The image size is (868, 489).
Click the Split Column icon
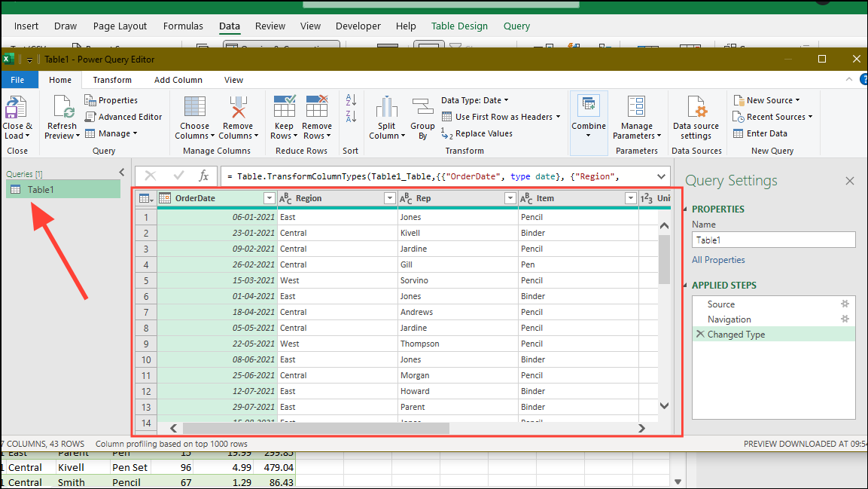coord(386,107)
